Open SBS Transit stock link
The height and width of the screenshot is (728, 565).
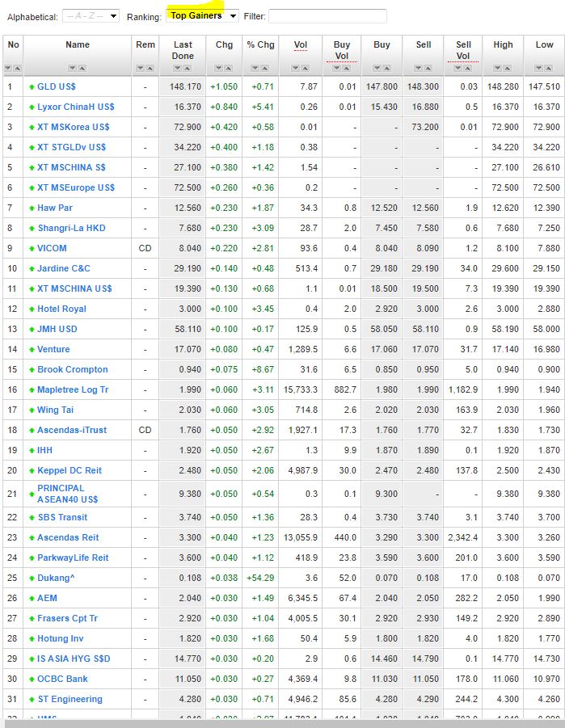coord(62,517)
